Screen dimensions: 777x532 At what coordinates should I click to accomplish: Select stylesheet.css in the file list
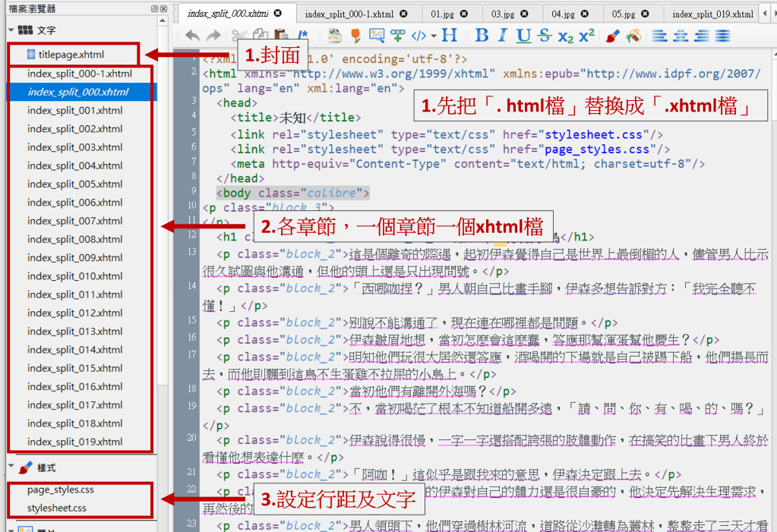click(x=57, y=508)
